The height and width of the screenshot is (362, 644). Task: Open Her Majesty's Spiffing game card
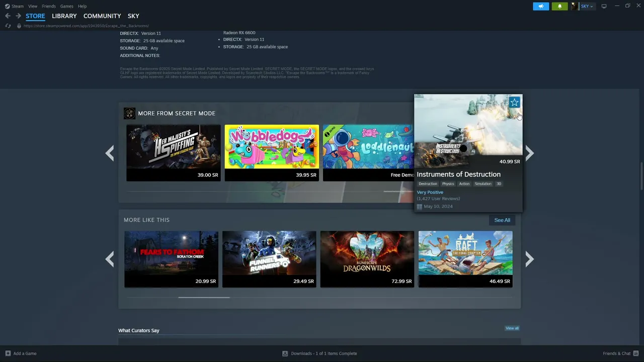(x=174, y=153)
